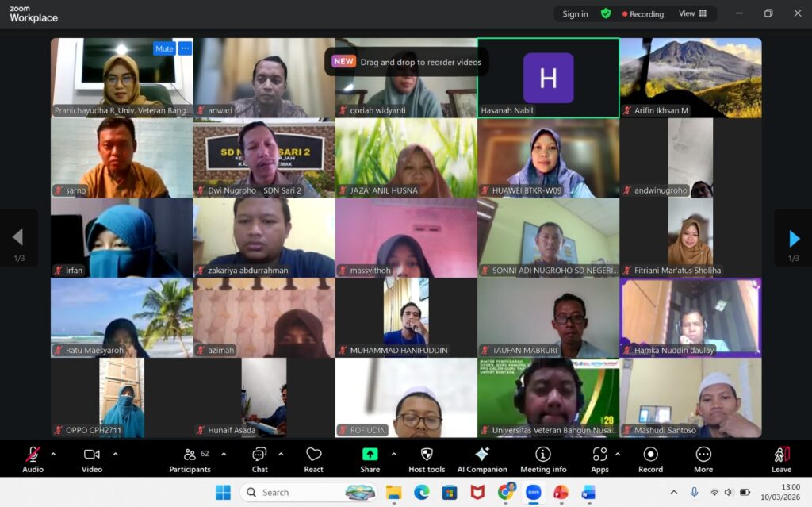Screen dimensions: 812x507
Task: Toggle the Video camera on or off
Action: click(x=92, y=459)
